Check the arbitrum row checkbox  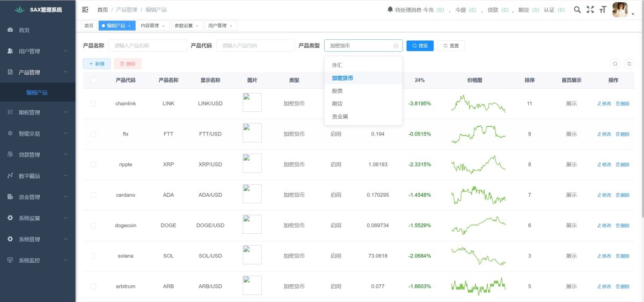(x=93, y=286)
